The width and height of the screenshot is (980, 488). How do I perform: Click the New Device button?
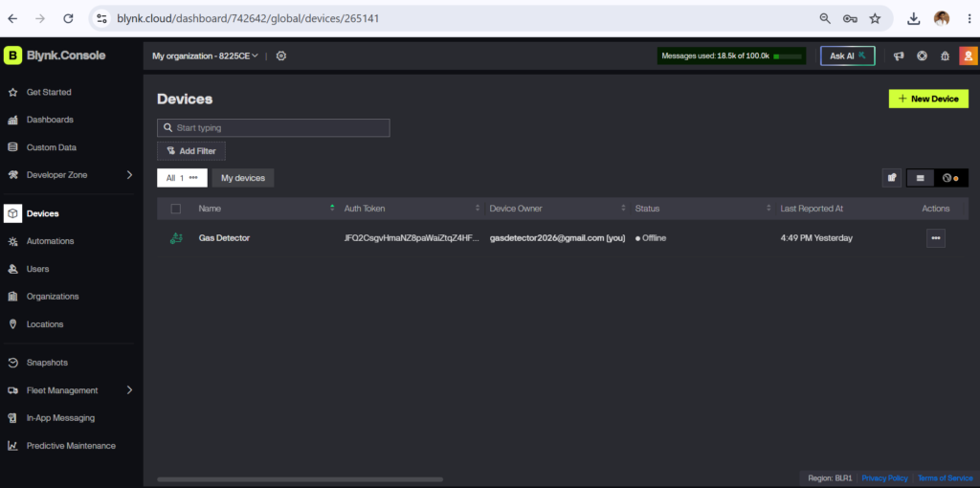click(x=928, y=99)
